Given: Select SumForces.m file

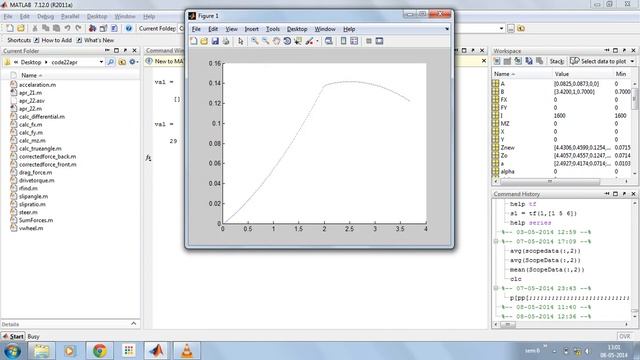Looking at the screenshot, I should pos(36,220).
